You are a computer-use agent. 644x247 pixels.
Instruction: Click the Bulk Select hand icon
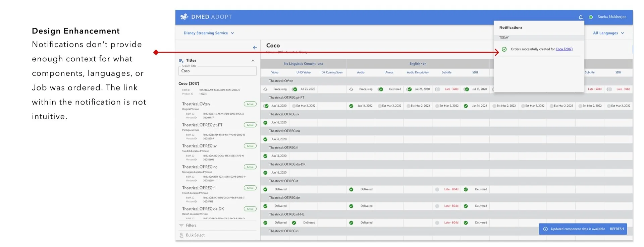click(181, 235)
